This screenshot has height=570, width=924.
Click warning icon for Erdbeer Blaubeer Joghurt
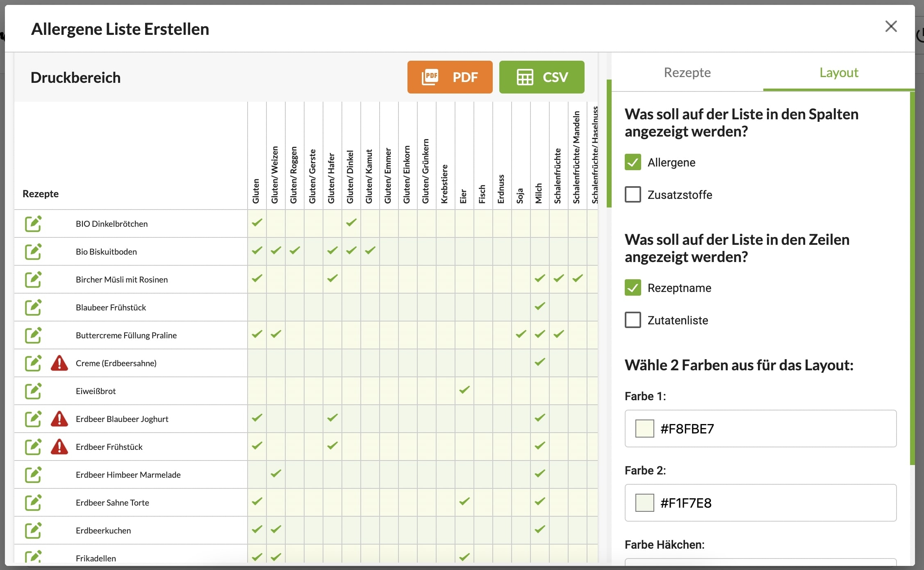59,419
